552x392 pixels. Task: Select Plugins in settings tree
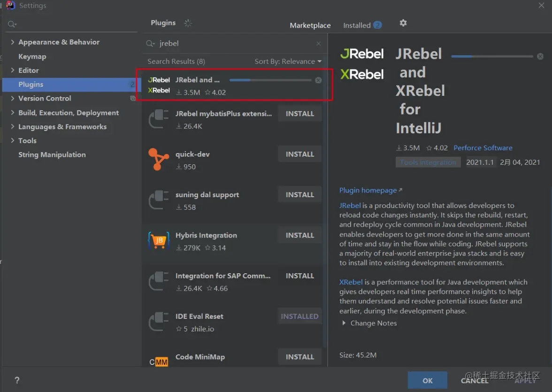click(71, 85)
